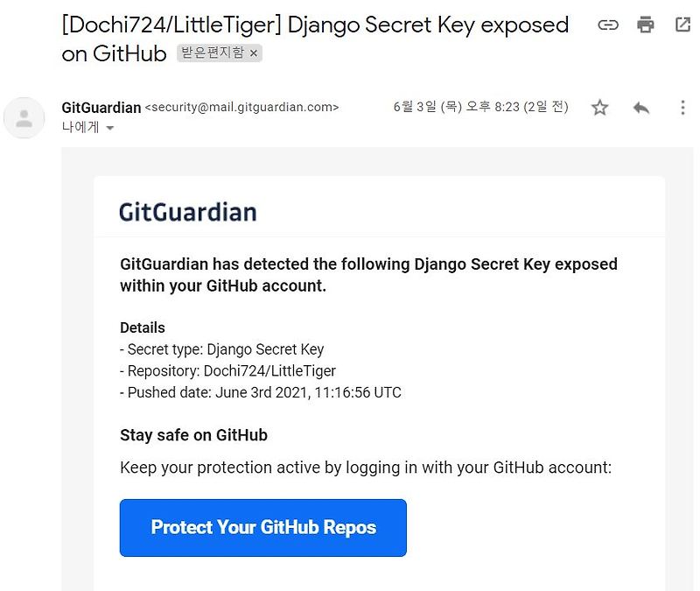Open the email in a new window
Viewport: 700px width, 591px height.
tap(682, 25)
